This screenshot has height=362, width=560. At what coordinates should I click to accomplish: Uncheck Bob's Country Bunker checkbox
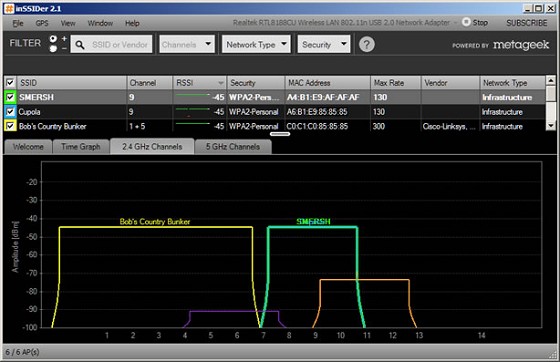click(x=10, y=126)
